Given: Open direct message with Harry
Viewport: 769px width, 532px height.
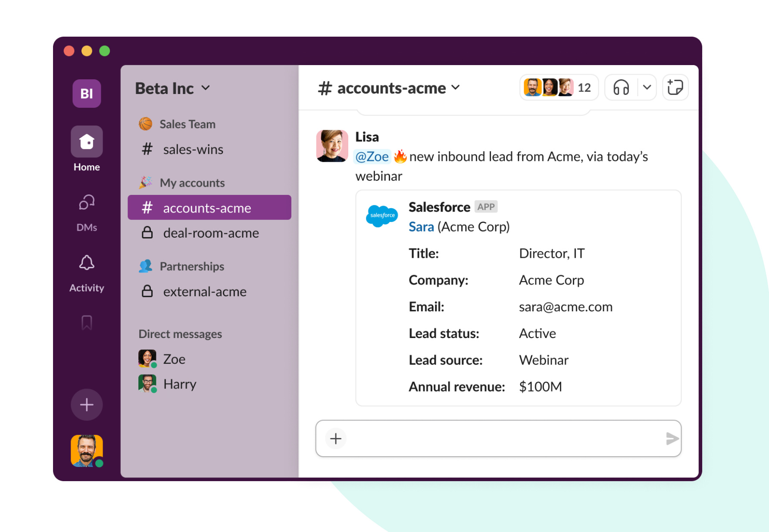Looking at the screenshot, I should pos(167,384).
